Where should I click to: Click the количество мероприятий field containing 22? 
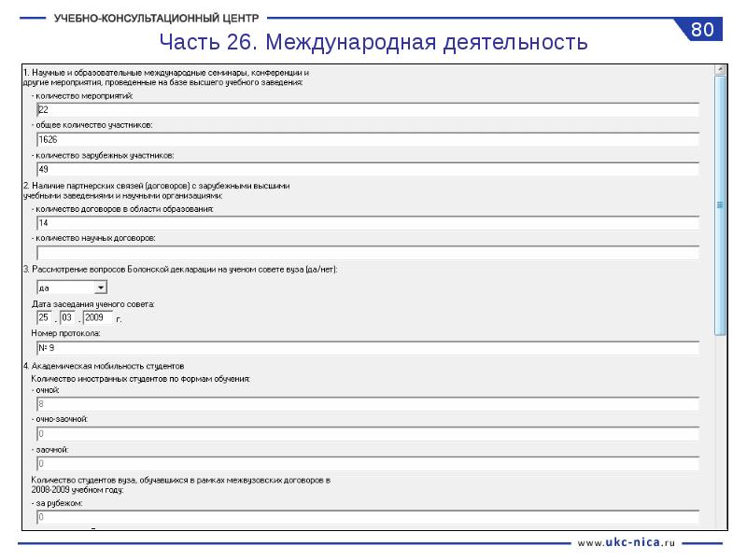point(367,109)
